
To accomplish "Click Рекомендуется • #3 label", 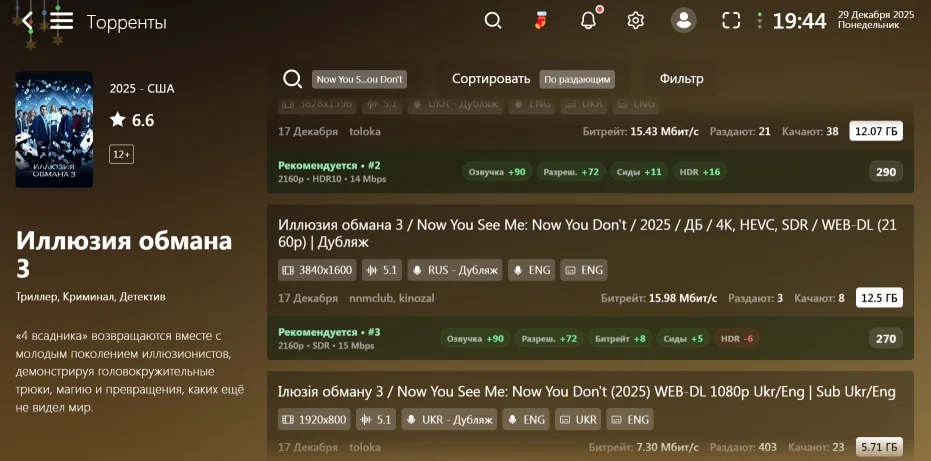I will pyautogui.click(x=329, y=332).
